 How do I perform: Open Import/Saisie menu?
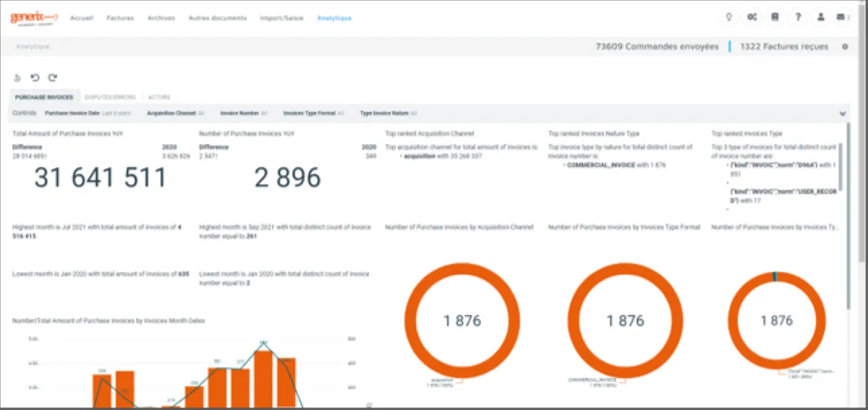pos(282,18)
